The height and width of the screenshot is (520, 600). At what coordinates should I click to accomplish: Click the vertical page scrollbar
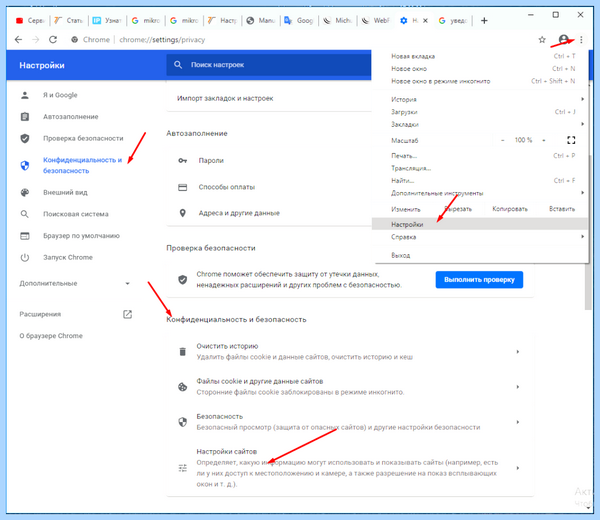(x=588, y=230)
